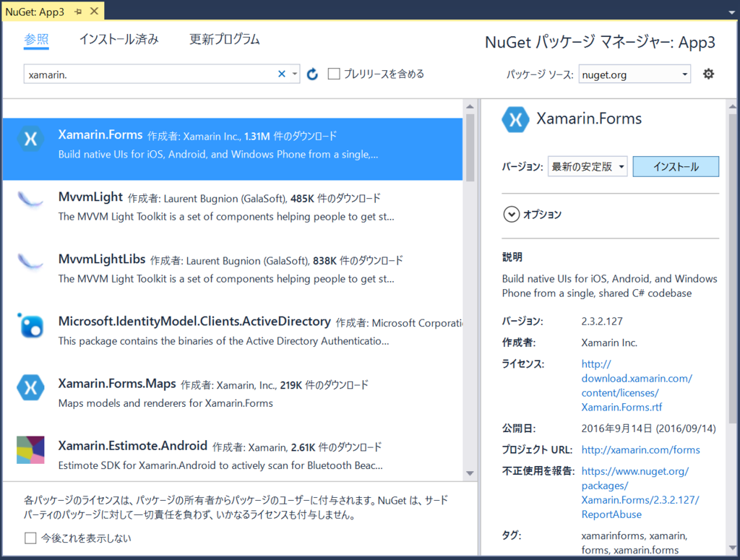
Task: Click the NuGet パッケージ マネージャー: App3 title
Action: [x=600, y=43]
